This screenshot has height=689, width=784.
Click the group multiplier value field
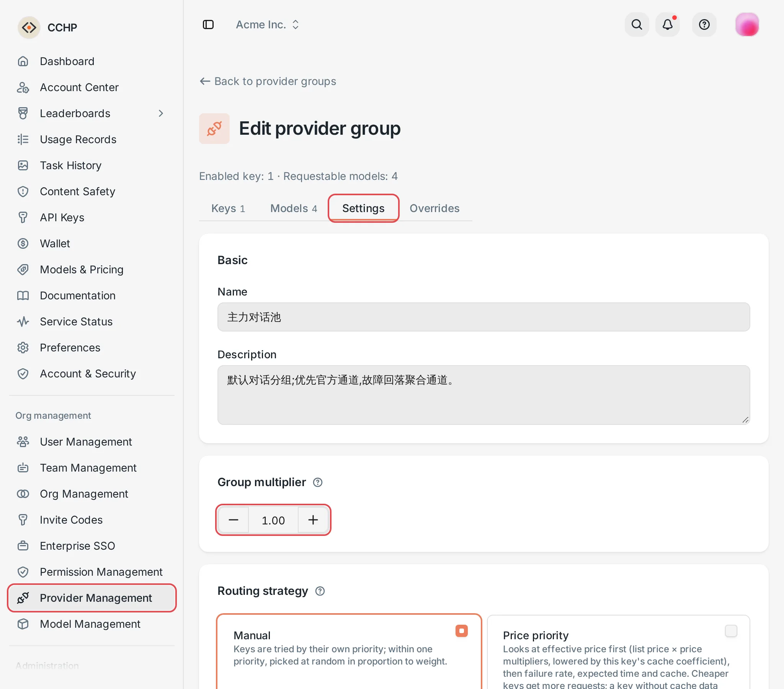[273, 520]
